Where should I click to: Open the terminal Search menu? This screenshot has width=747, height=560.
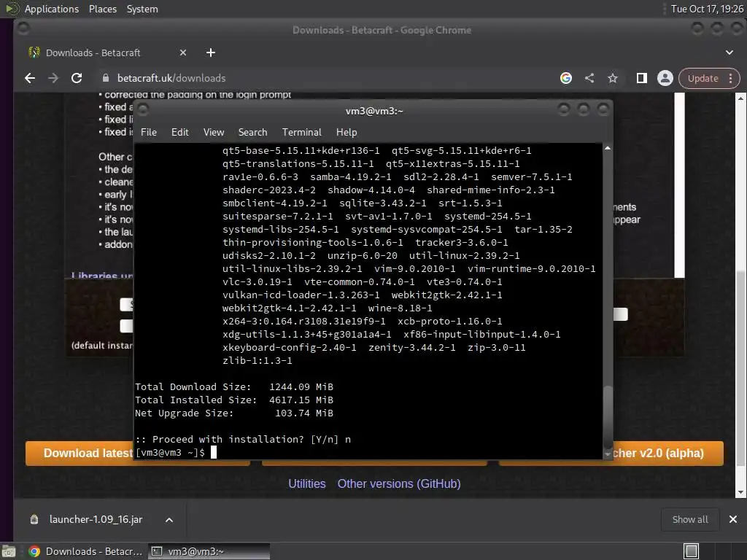253,133
